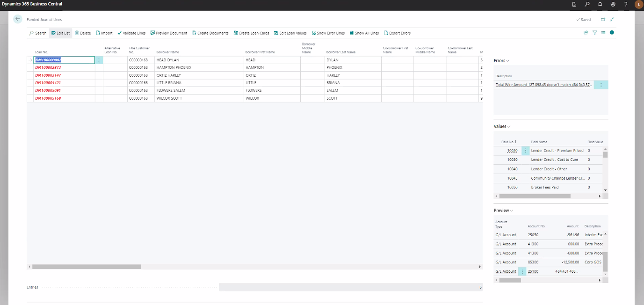Click the Share icon near the filter
This screenshot has width=644, height=305.
pyautogui.click(x=586, y=32)
